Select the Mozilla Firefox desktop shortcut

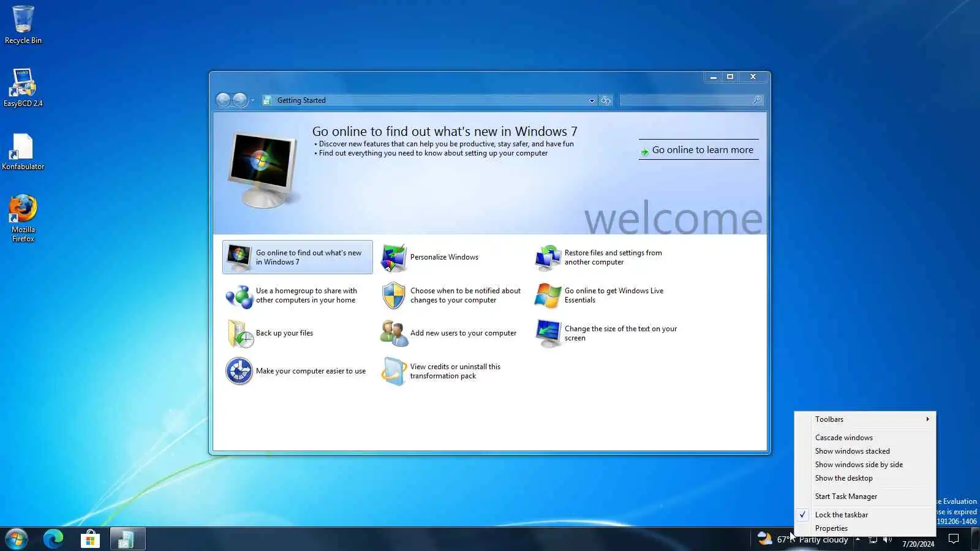pyautogui.click(x=23, y=218)
